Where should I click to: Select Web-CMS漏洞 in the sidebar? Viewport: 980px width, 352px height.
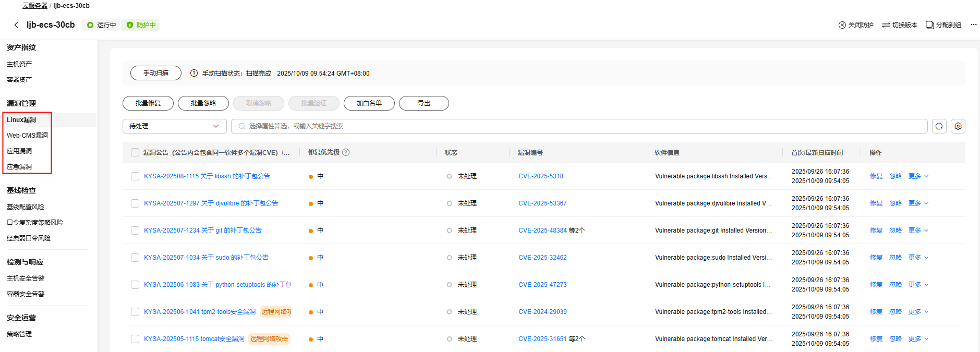(x=27, y=136)
